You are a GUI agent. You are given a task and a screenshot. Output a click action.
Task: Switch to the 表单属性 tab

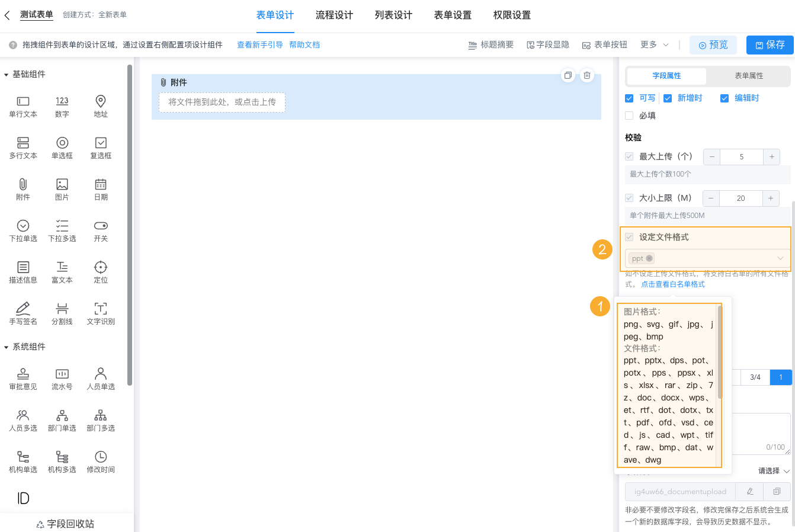click(x=748, y=76)
